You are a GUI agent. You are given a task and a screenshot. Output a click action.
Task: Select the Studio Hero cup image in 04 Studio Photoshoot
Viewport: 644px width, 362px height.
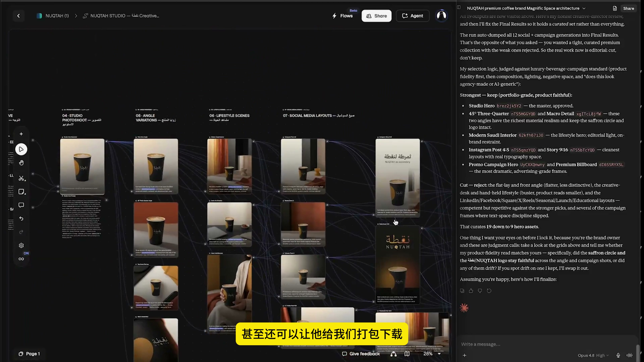pyautogui.click(x=82, y=166)
